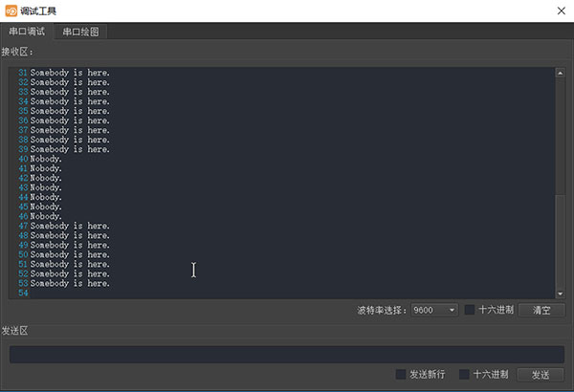The image size is (574, 392).
Task: Open the 9600 baud rate dropdown
Action: click(434, 310)
